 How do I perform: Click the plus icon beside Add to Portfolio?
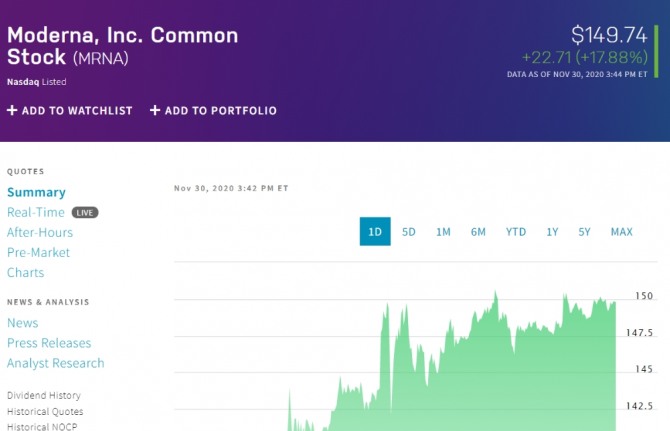tap(155, 110)
